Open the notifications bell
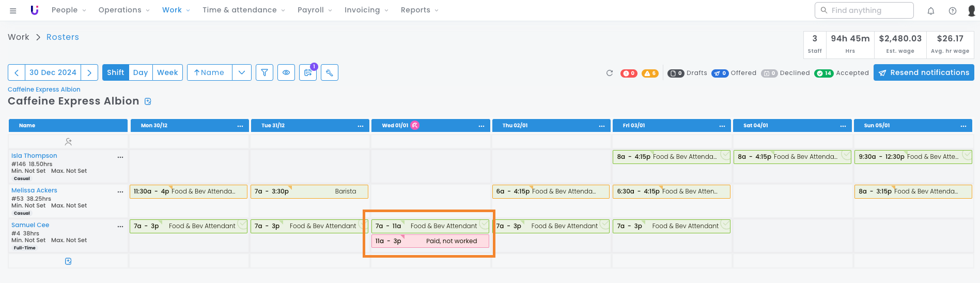Viewport: 980px width, 283px height. point(930,10)
